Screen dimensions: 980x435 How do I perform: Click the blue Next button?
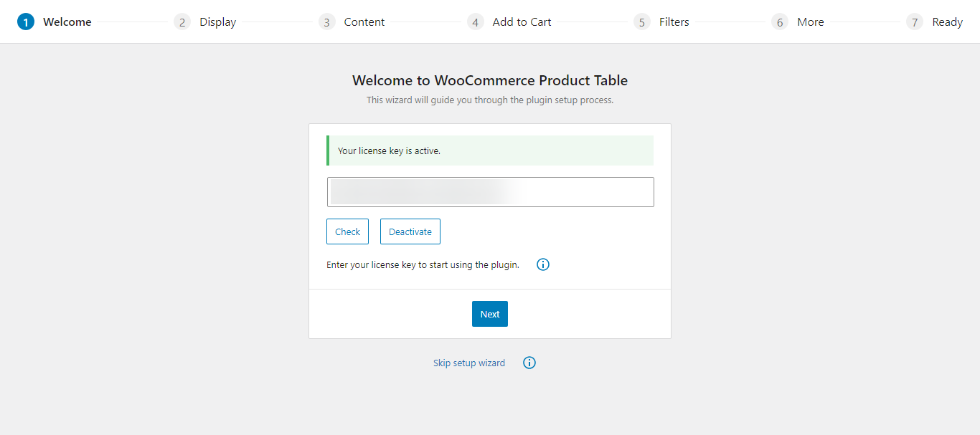tap(490, 314)
